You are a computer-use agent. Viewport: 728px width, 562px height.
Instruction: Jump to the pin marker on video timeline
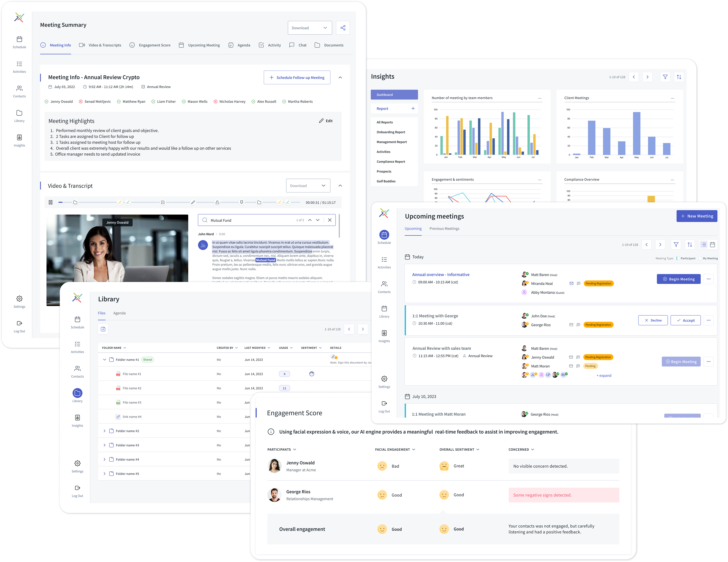click(x=242, y=202)
